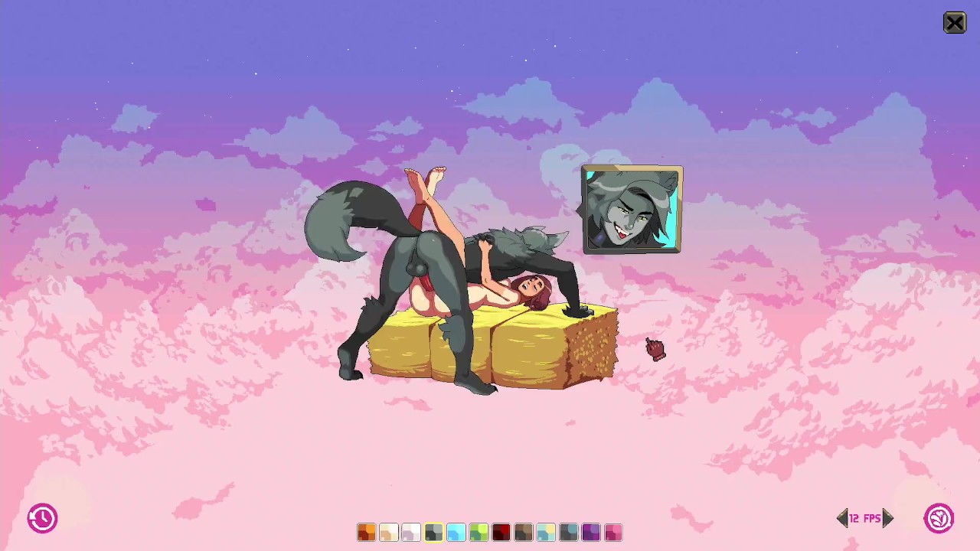
Task: Click the framed character portrait
Action: point(632,210)
